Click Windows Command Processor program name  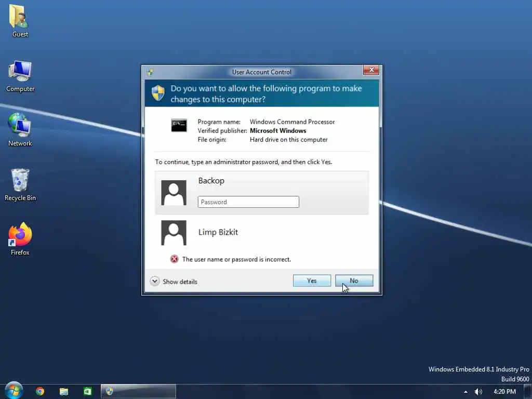pyautogui.click(x=292, y=122)
